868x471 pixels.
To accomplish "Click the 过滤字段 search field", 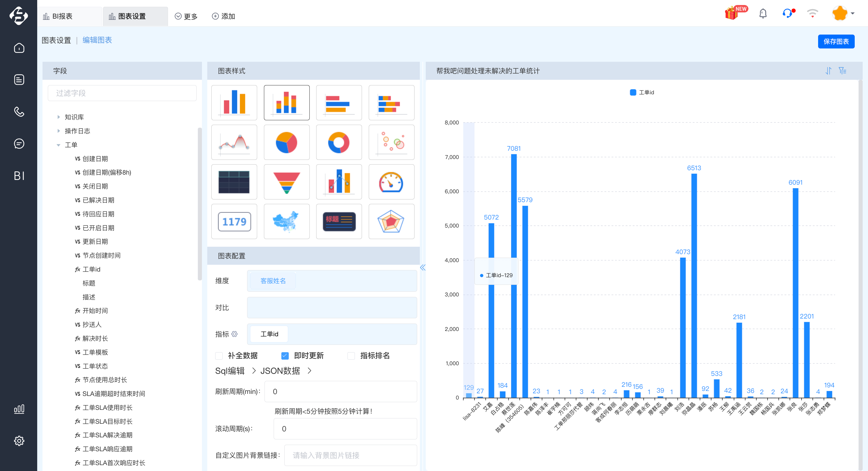I will [122, 93].
